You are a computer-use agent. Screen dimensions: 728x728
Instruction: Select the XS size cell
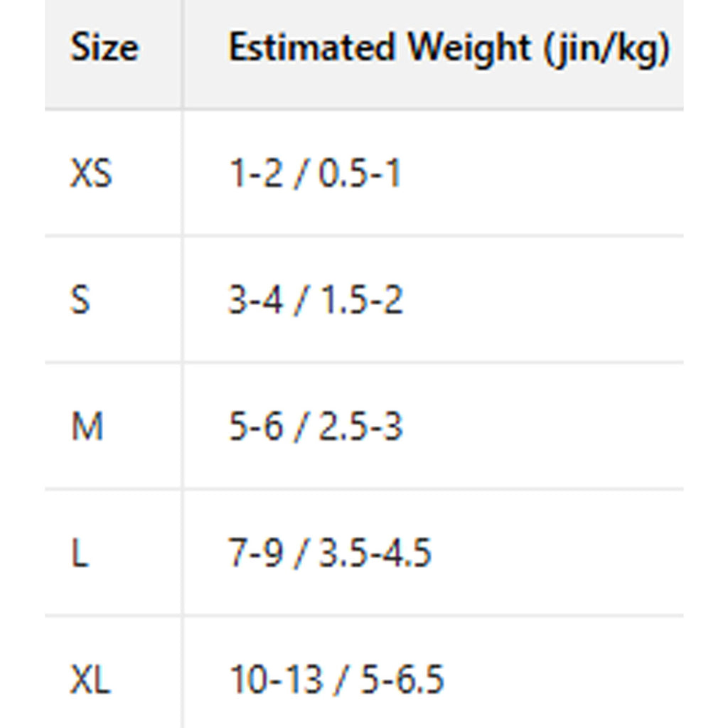point(91,173)
